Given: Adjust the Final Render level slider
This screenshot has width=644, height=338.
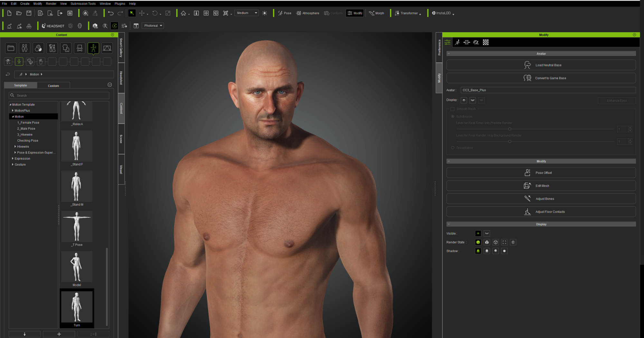Looking at the screenshot, I should click(x=509, y=141).
